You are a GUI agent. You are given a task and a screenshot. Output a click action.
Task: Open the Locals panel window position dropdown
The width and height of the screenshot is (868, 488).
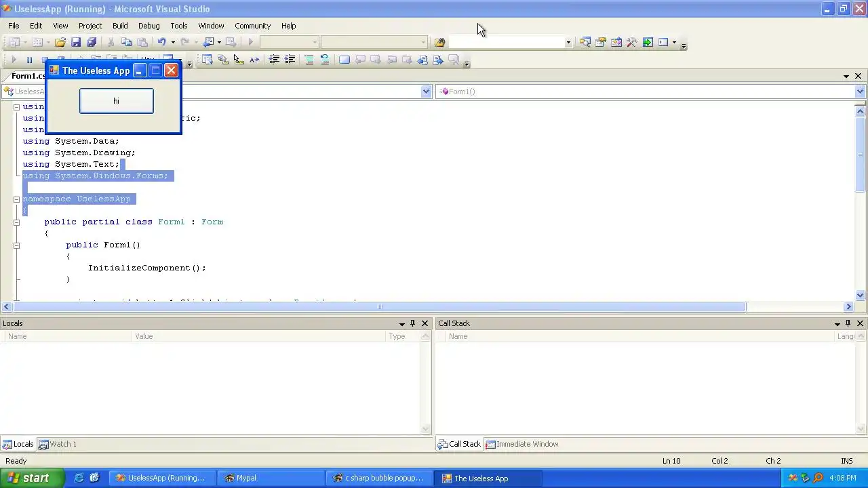click(401, 323)
